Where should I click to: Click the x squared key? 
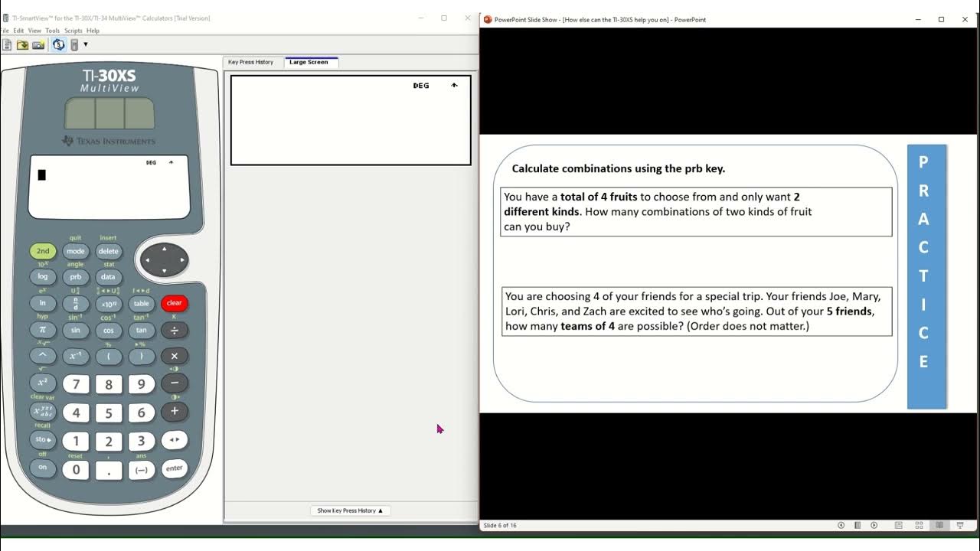click(43, 383)
